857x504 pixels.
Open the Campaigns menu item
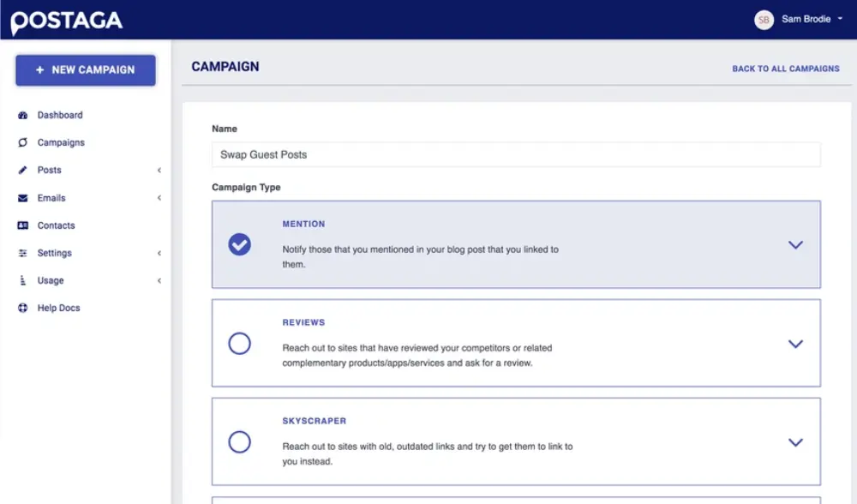tap(61, 142)
